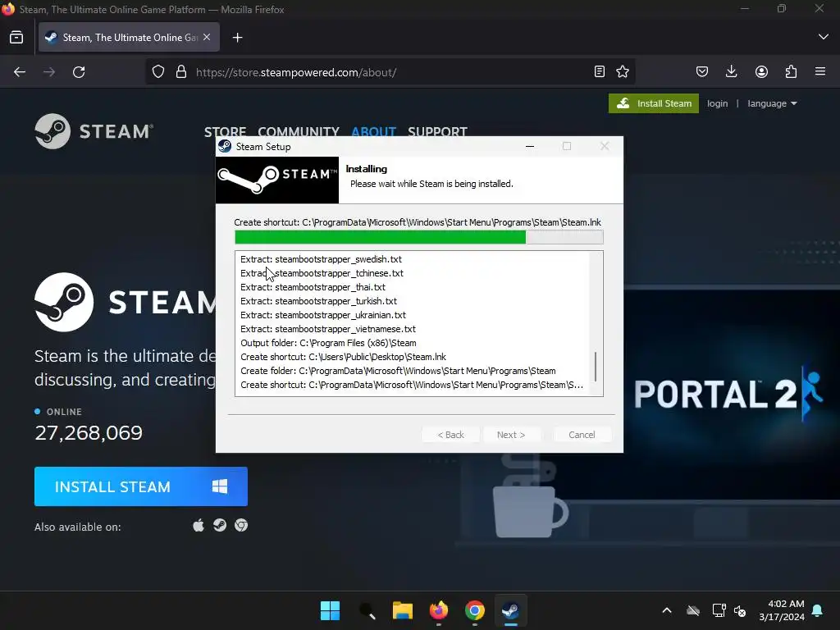
Task: Select log line steambootstrapper_turkish.txt
Action: pyautogui.click(x=319, y=301)
